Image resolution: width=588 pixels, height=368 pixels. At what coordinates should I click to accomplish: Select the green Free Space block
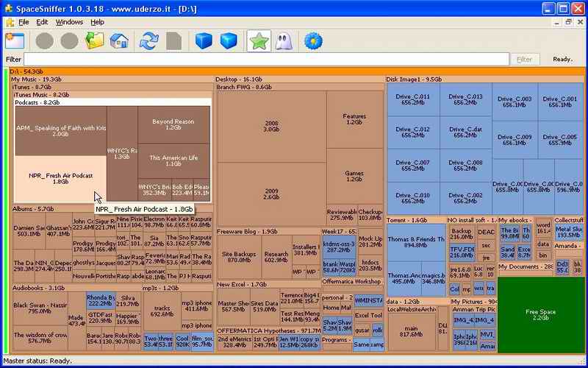[540, 315]
